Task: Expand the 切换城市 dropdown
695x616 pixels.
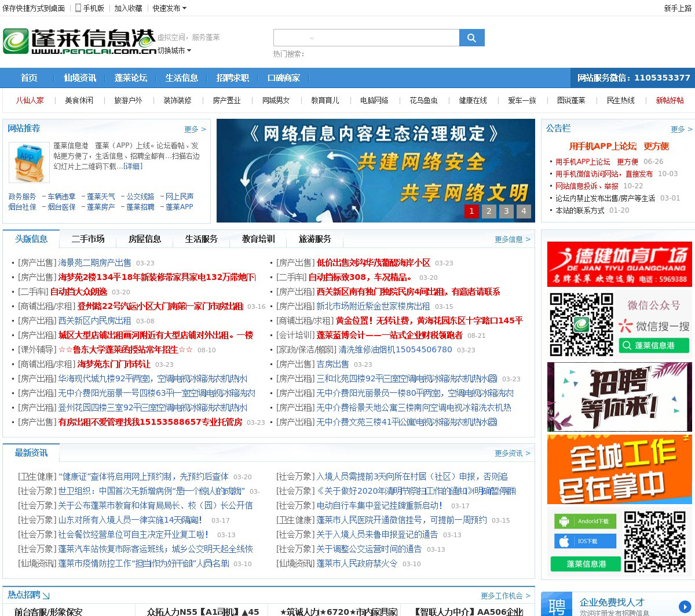Action: [x=174, y=50]
